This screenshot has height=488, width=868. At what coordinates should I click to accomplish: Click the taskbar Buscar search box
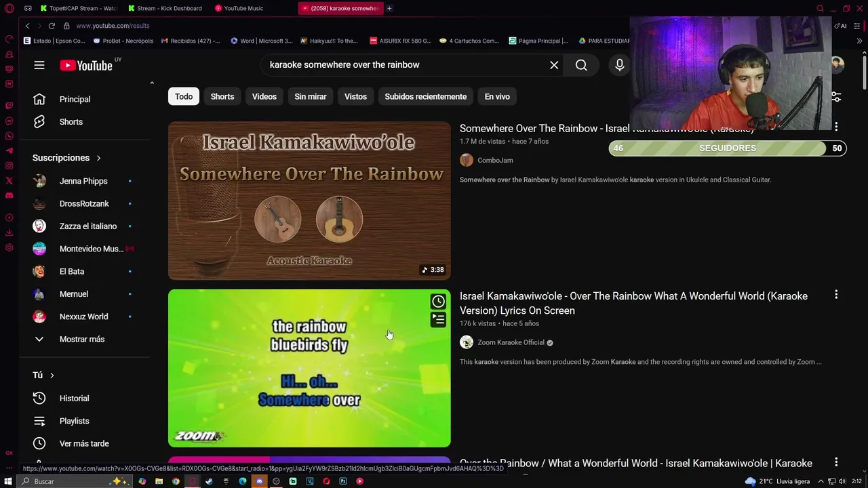click(75, 481)
